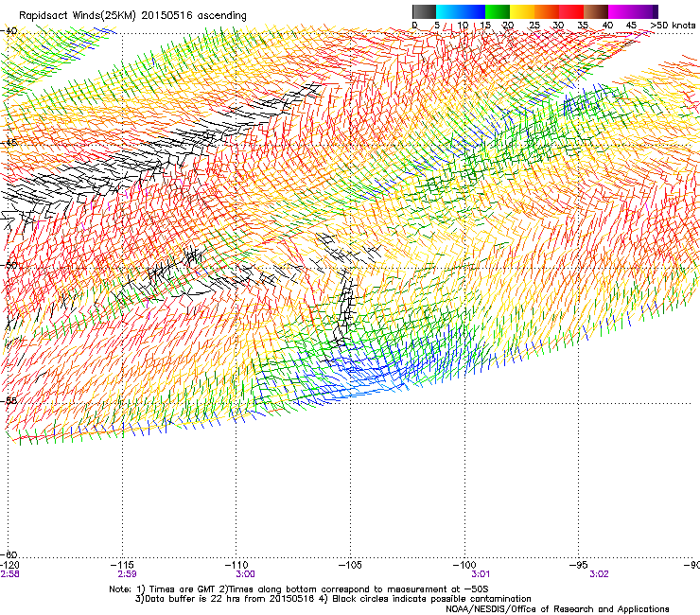The image size is (700, 615).
Task: Click the title text 'Rapidsact Winds(25KM) 20150516 ascending'
Action: 132,16
